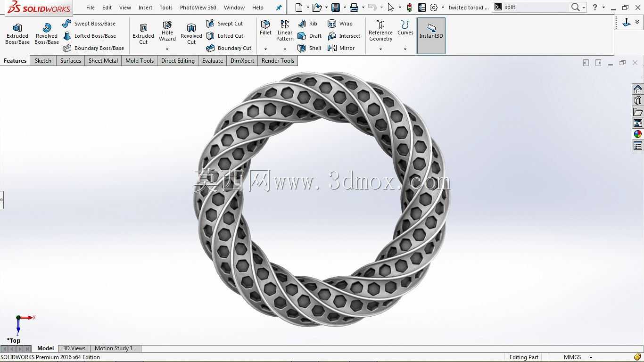Toggle Instant3D mode
This screenshot has width=644, height=362.
pos(431,36)
